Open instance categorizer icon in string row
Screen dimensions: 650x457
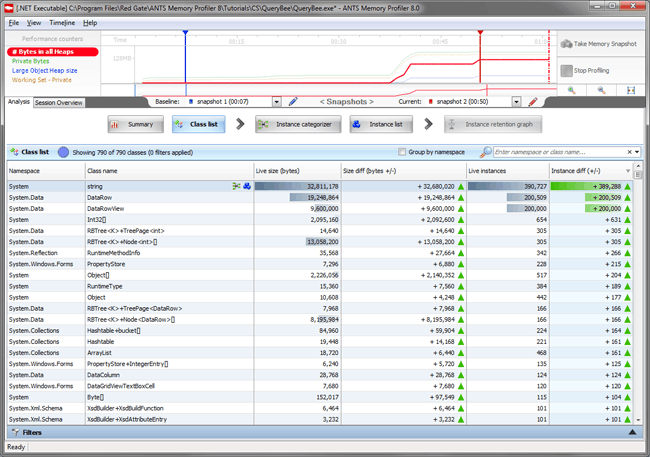coord(236,186)
